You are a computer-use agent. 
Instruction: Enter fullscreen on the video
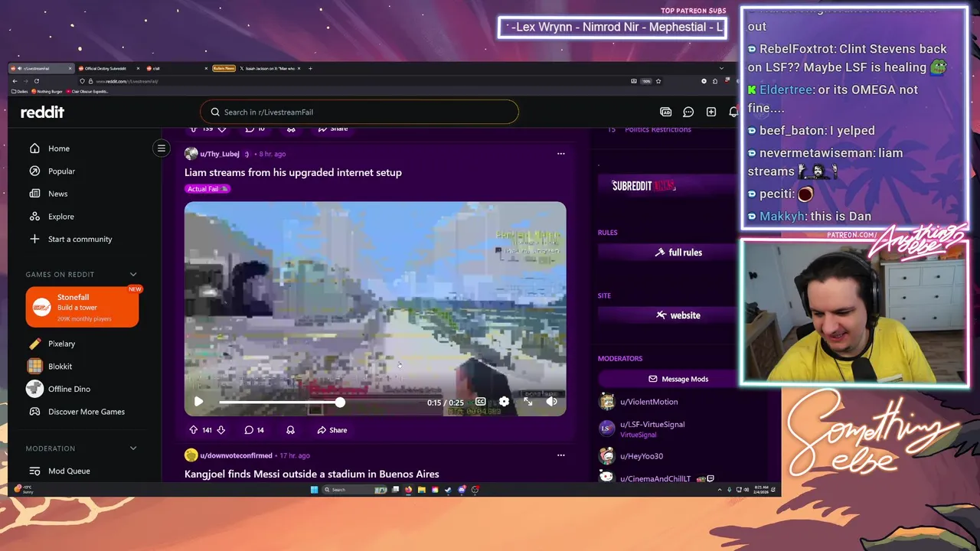pos(528,402)
